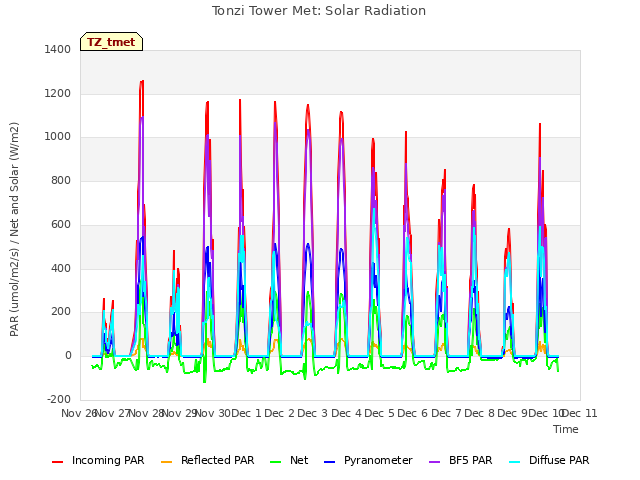The width and height of the screenshot is (640, 480).
Task: Click the y-axis label PAR / Net and Solar
Action: click(x=14, y=229)
